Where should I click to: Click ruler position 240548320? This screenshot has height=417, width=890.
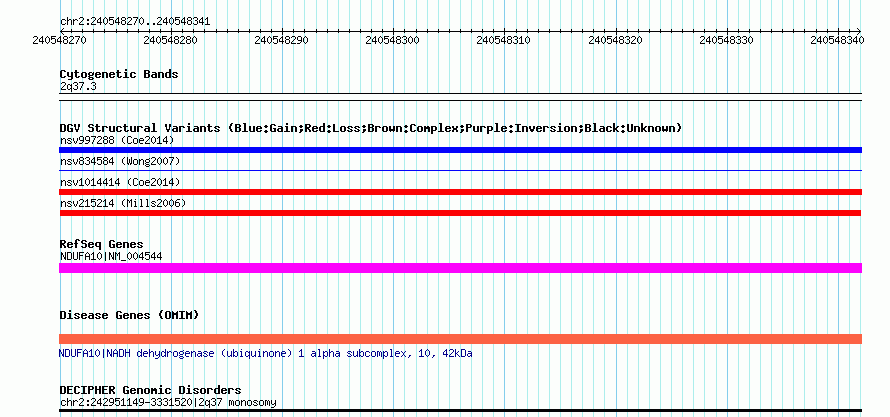tap(615, 40)
